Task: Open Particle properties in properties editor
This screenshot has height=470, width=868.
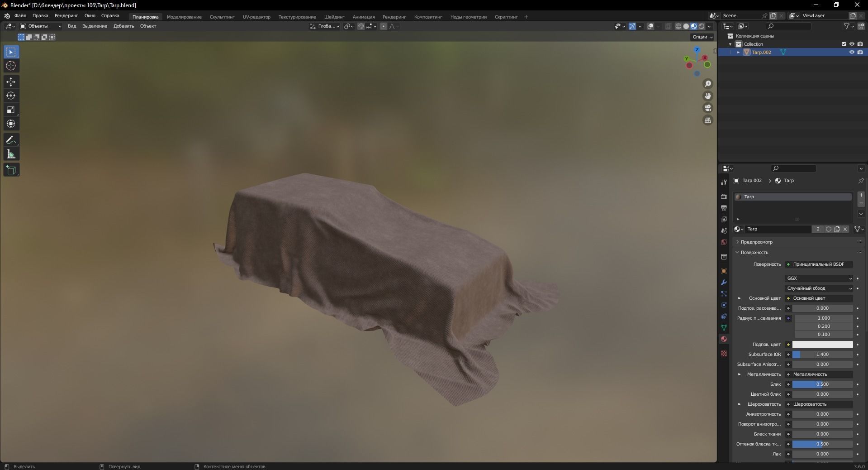Action: click(x=724, y=294)
